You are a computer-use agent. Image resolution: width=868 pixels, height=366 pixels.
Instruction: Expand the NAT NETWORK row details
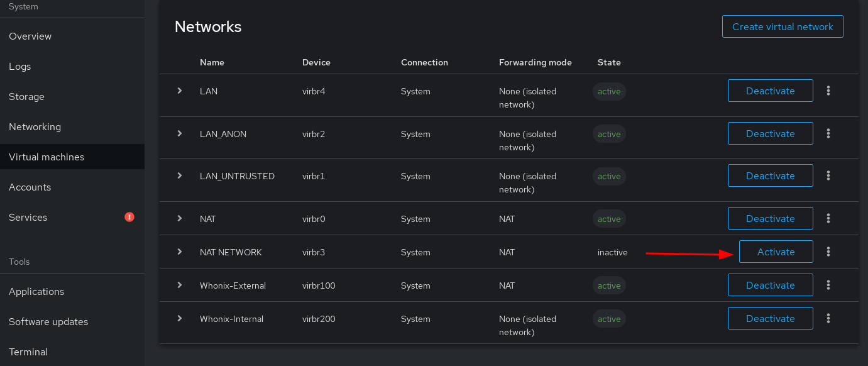coord(180,252)
